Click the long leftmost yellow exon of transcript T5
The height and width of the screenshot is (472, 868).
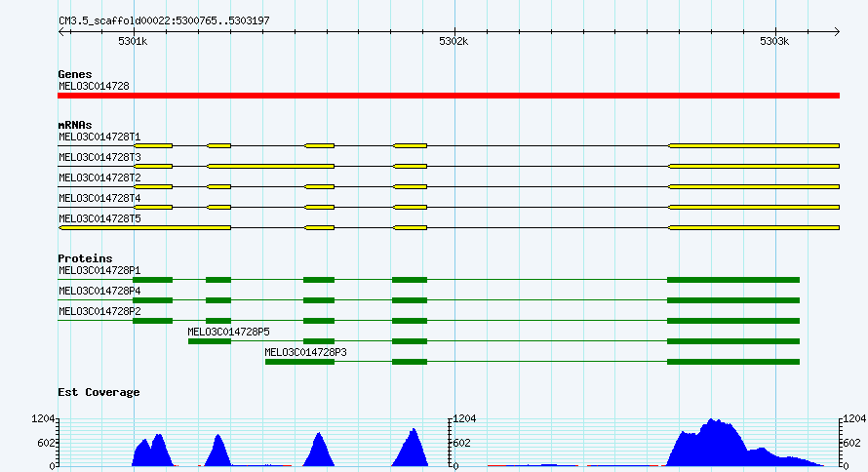tap(145, 228)
